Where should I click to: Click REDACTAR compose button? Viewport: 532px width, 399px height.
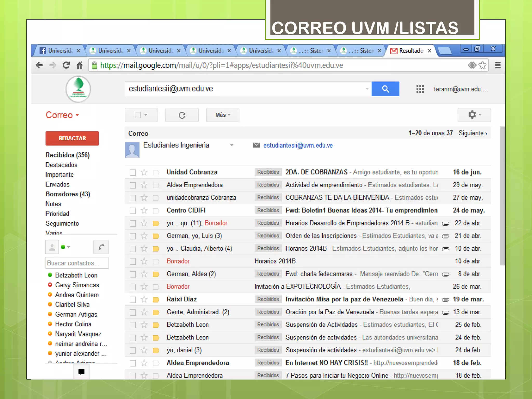click(x=72, y=138)
